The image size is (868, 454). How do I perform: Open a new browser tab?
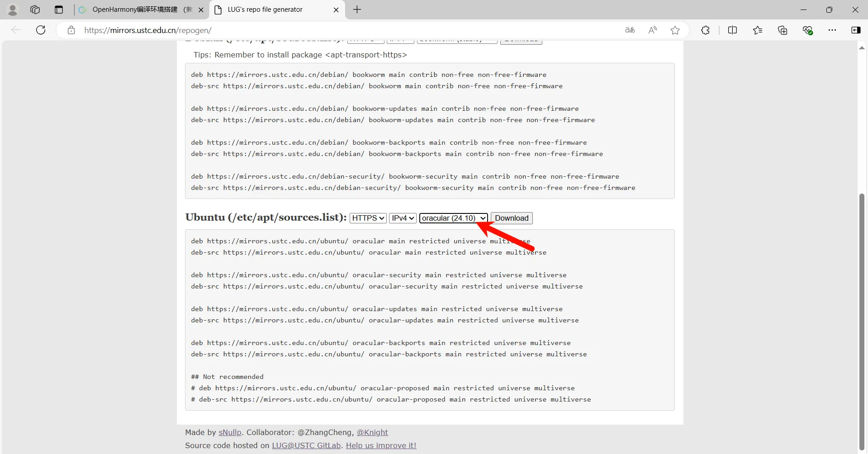(357, 9)
